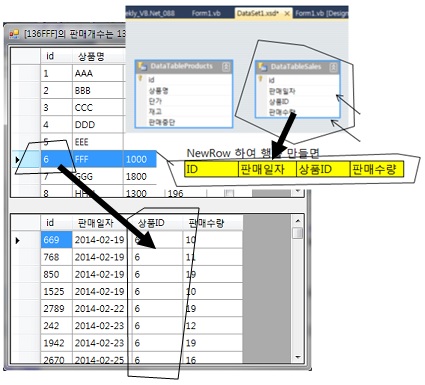Viewport: 425px width, 385px height.
Task: Click the lower grid scrollbar up arrow
Action: click(x=298, y=221)
